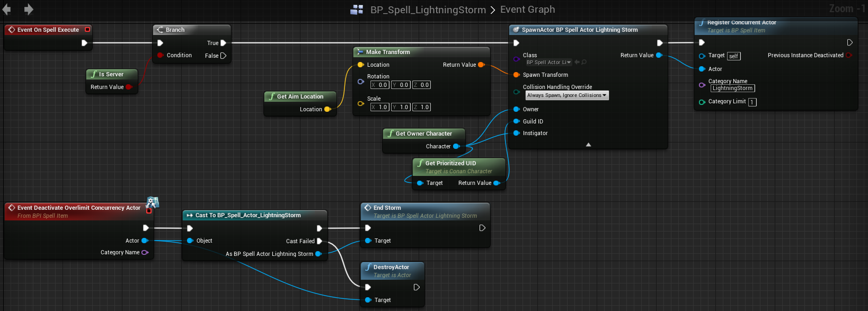
Task: Click the magnifier icon next to Class
Action: [x=584, y=63]
